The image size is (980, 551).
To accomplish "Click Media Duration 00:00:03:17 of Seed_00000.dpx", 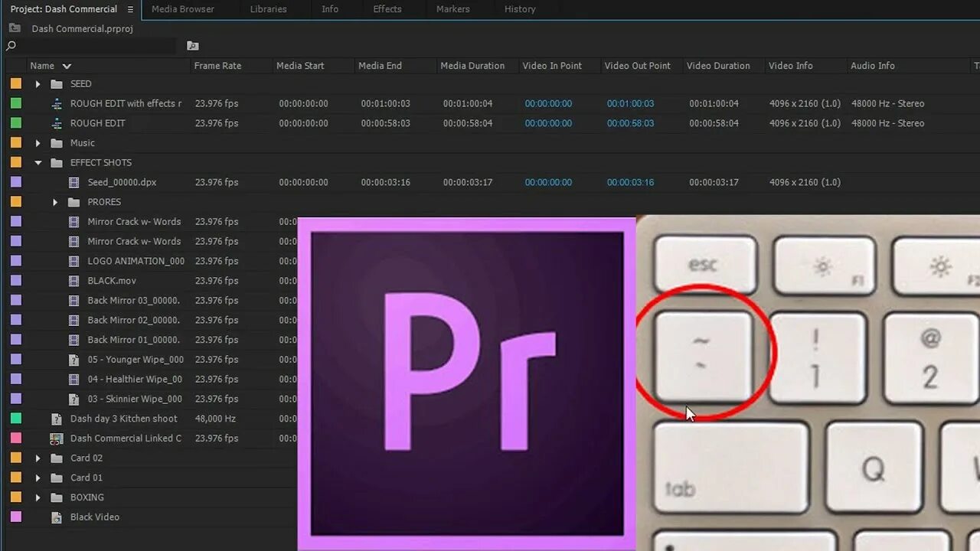I will click(468, 182).
